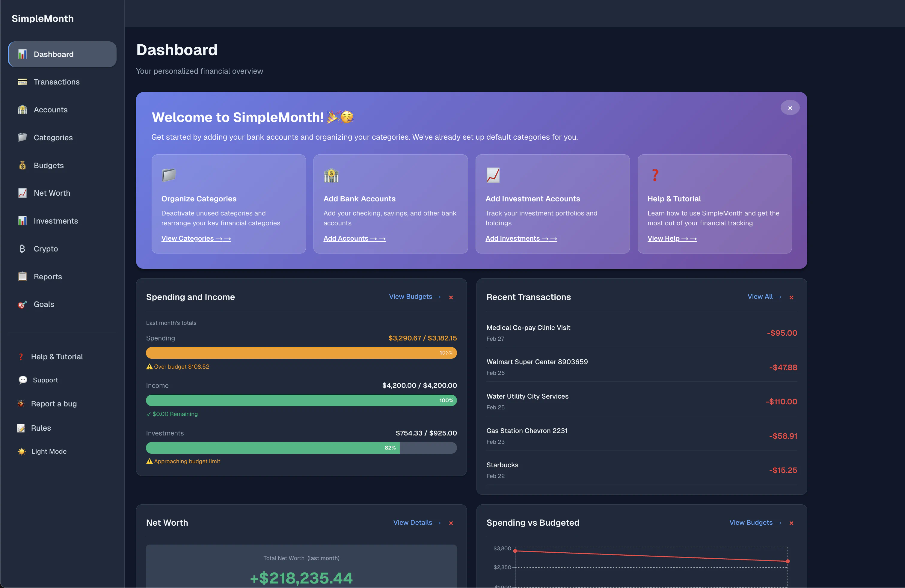Click the Accounts bank icon
This screenshot has width=905, height=588.
pos(22,109)
